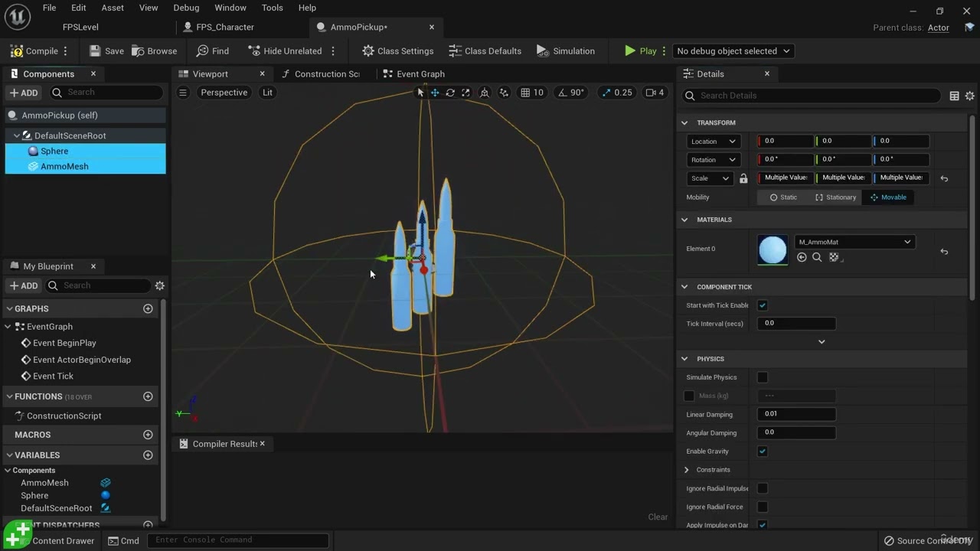Screen dimensions: 980x551
Task: Open the Event Graph tab
Action: click(x=414, y=74)
